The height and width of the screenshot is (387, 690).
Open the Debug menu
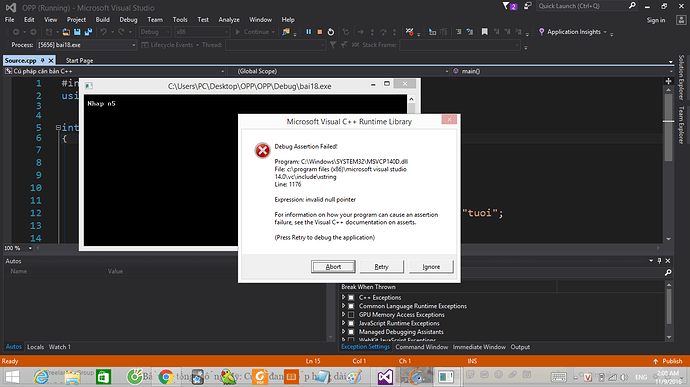(x=128, y=20)
